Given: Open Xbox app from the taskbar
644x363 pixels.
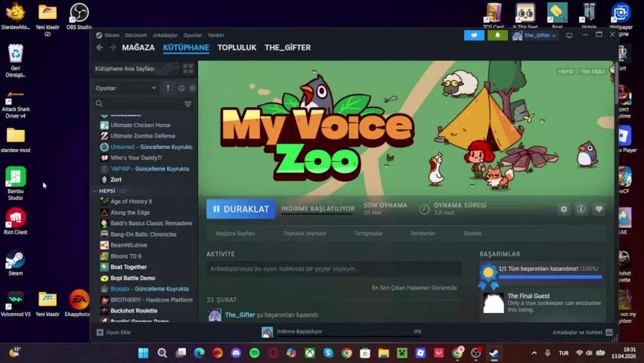Looking at the screenshot, I should pyautogui.click(x=310, y=353).
